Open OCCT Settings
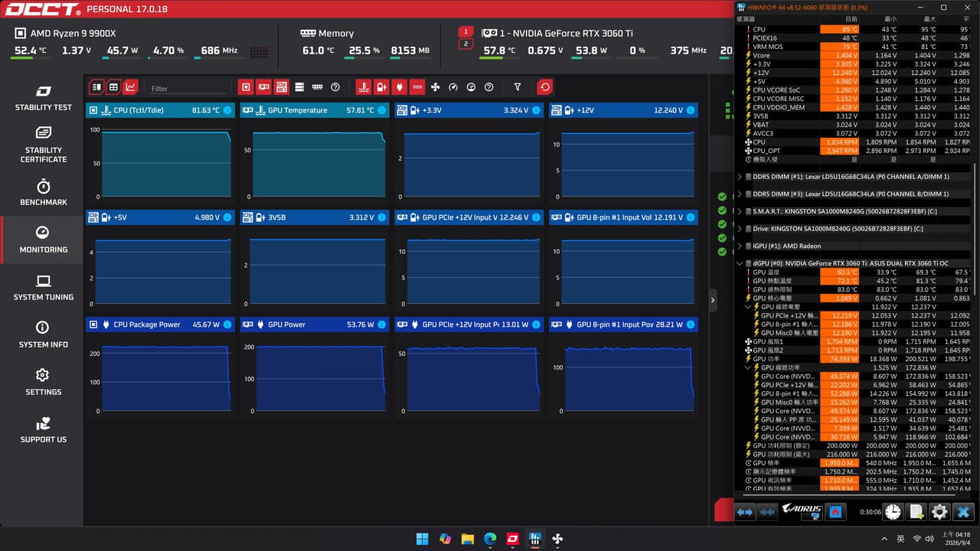The image size is (980, 551). tap(43, 383)
